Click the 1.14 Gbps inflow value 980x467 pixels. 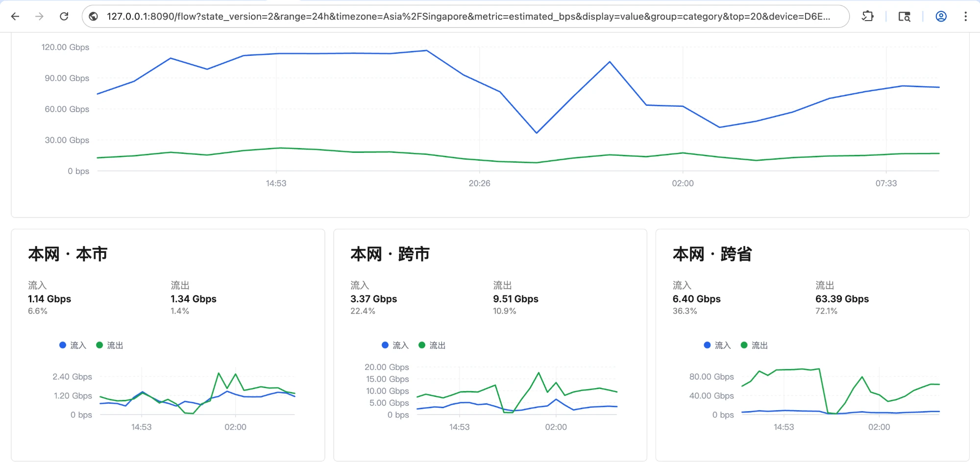pos(49,299)
